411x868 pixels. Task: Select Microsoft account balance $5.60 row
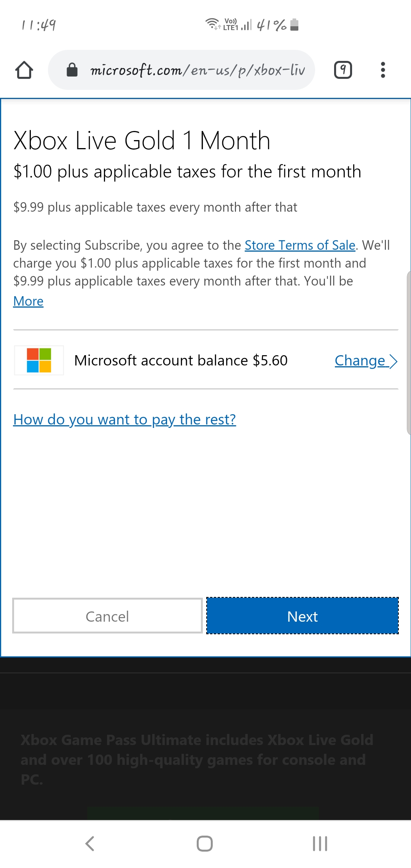(x=206, y=360)
